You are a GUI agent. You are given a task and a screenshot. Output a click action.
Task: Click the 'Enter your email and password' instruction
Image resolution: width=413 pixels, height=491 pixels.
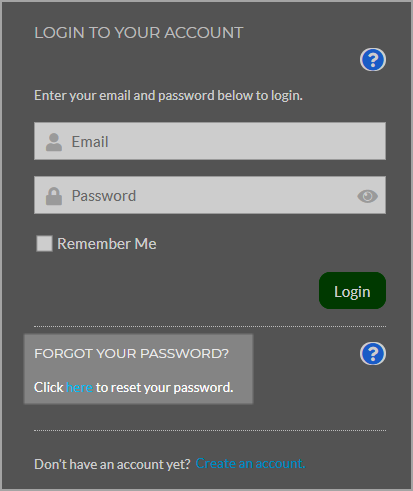(x=168, y=96)
